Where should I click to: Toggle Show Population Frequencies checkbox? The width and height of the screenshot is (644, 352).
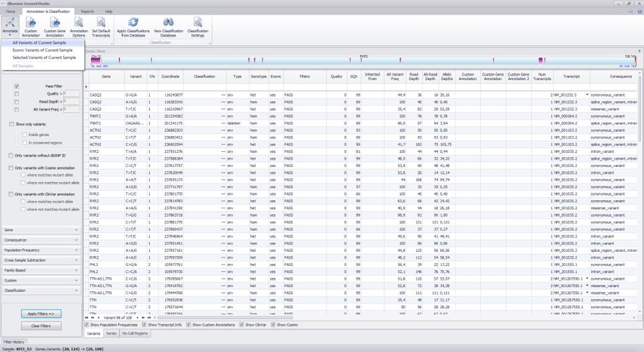pos(87,325)
